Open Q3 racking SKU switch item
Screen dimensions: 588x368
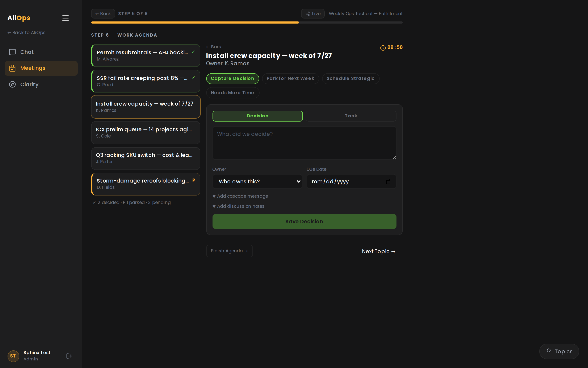(146, 158)
